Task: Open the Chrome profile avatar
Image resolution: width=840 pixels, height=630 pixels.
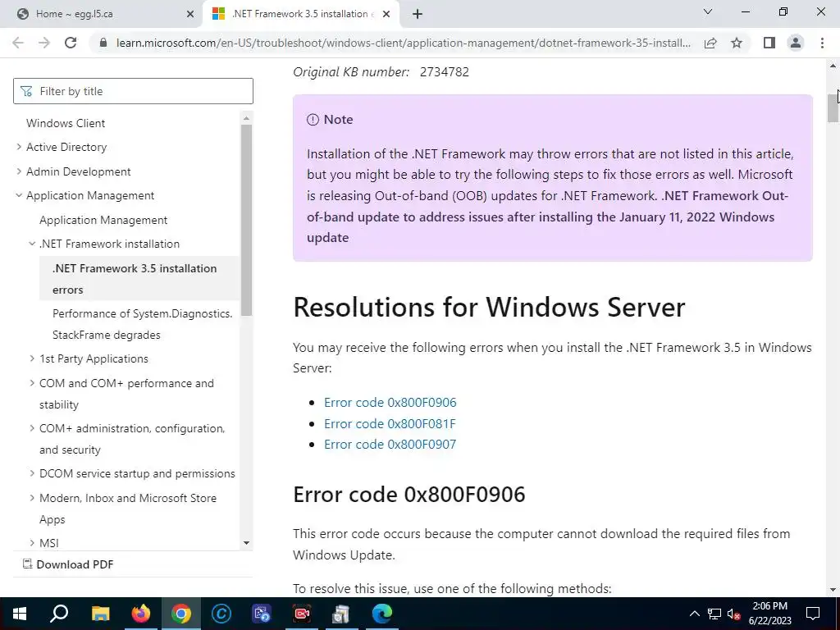Action: click(x=796, y=43)
